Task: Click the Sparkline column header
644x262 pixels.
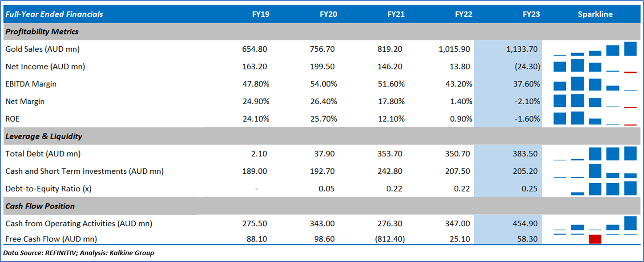Action: tap(595, 14)
